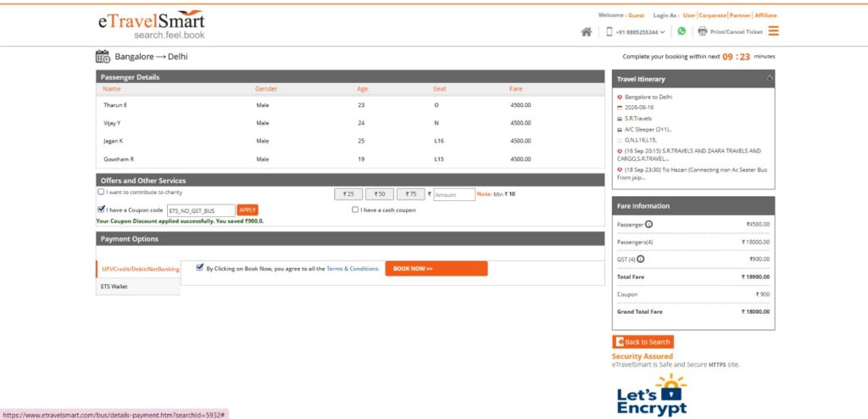Click the coupon success message text
This screenshot has height=419, width=868.
pos(180,221)
